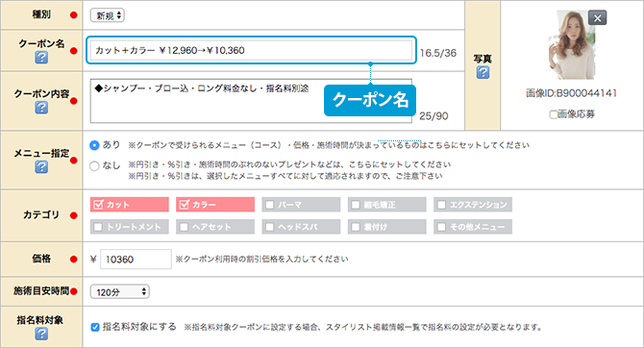Check the トリートメント category checkbox

click(98, 227)
